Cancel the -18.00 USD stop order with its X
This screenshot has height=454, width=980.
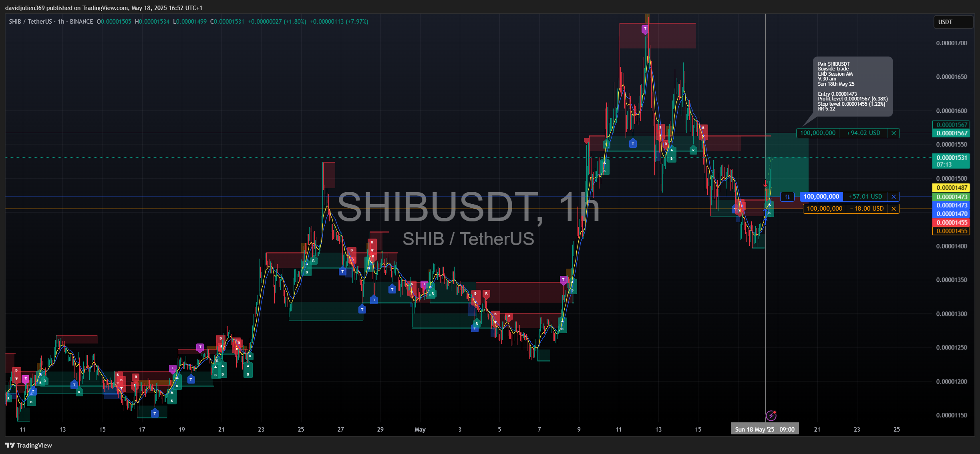pos(893,209)
